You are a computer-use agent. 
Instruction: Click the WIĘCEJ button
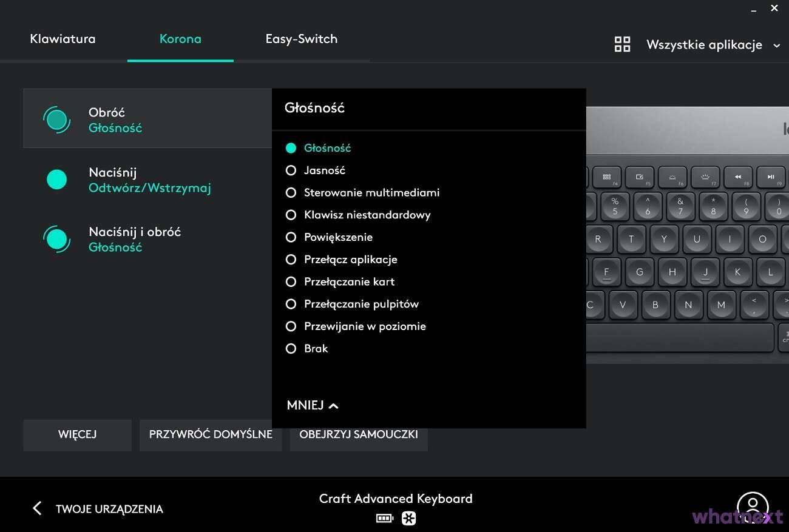[x=77, y=435]
